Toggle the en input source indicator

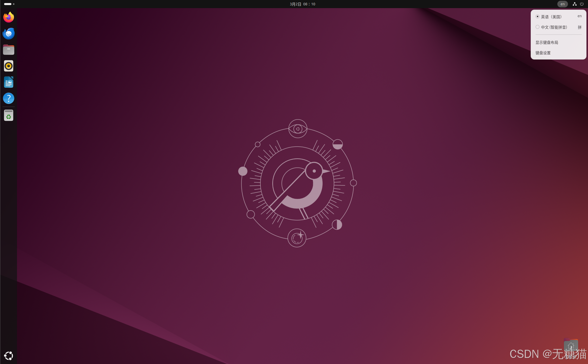pyautogui.click(x=562, y=4)
